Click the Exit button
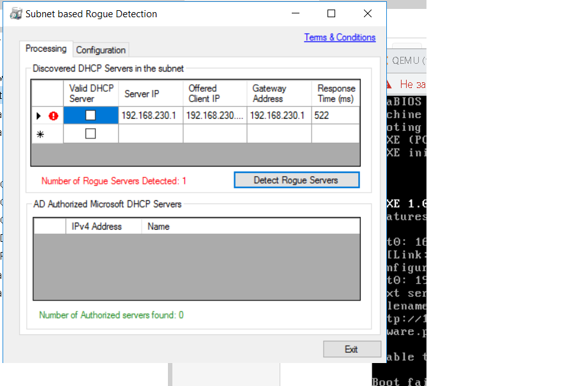Screen dimensions: 588x386 352,348
